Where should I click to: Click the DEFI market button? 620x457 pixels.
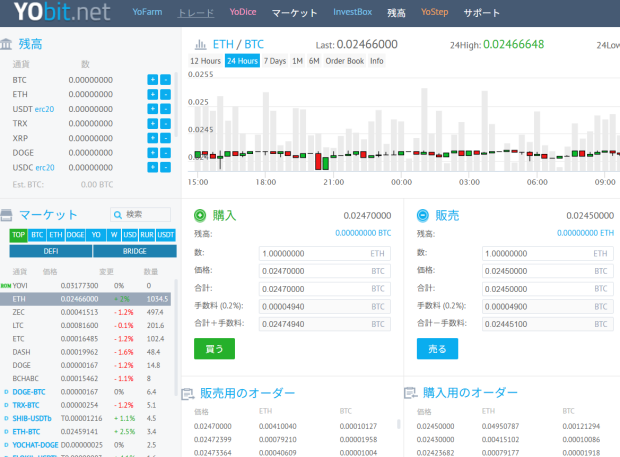click(x=51, y=251)
